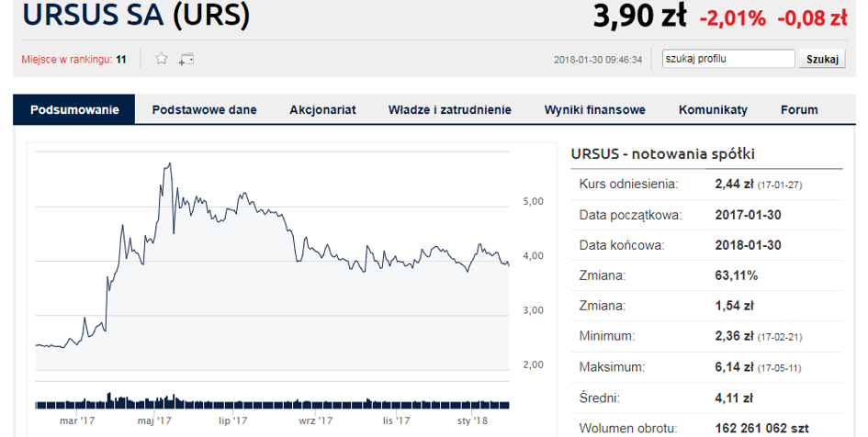The image size is (868, 437).
Task: Click the price chart peak near maj '17
Action: (x=169, y=163)
